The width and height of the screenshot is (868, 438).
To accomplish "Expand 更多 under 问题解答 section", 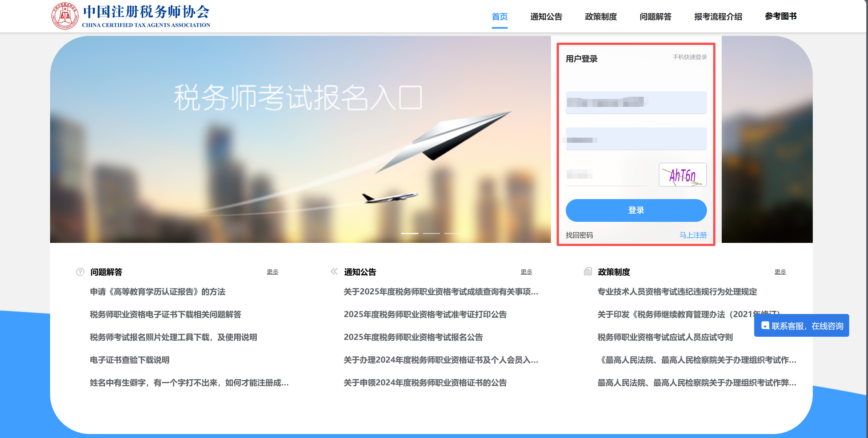I will click(272, 272).
